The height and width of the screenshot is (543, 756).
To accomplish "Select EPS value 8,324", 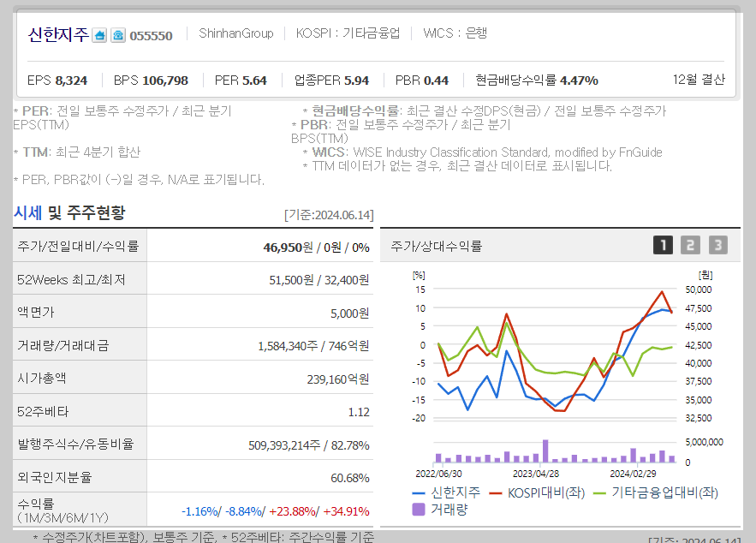I will (x=71, y=81).
